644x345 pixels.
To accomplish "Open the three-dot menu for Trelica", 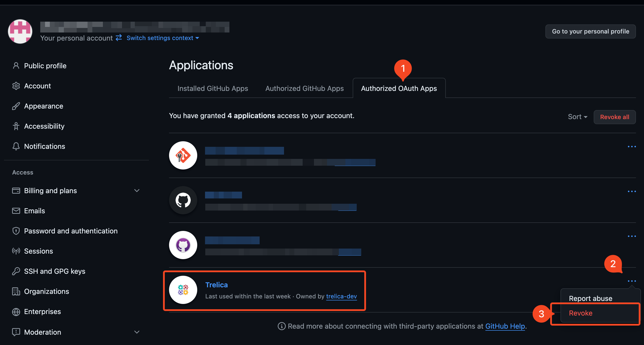I will (x=632, y=281).
